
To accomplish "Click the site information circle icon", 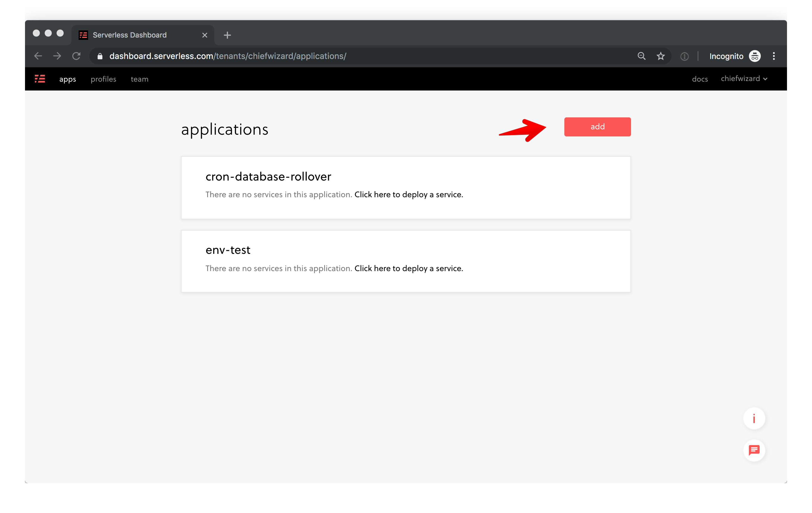I will (684, 56).
